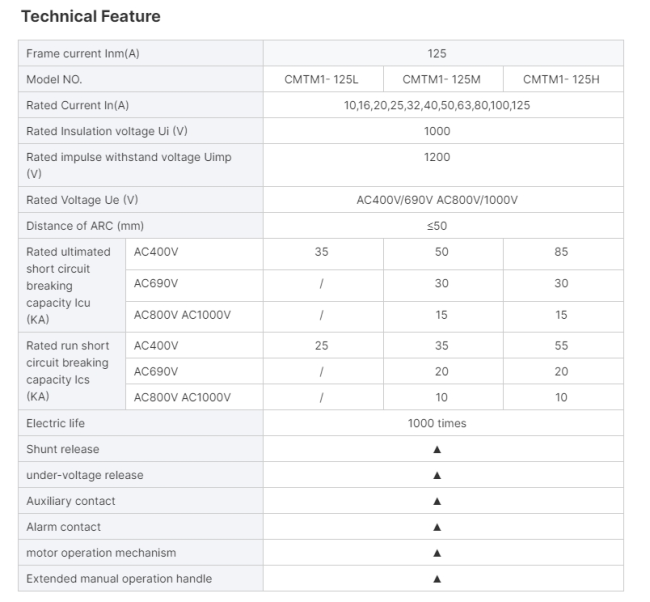Click the Distance of ARC ≤50 value
This screenshot has height=602, width=650.
437,226
